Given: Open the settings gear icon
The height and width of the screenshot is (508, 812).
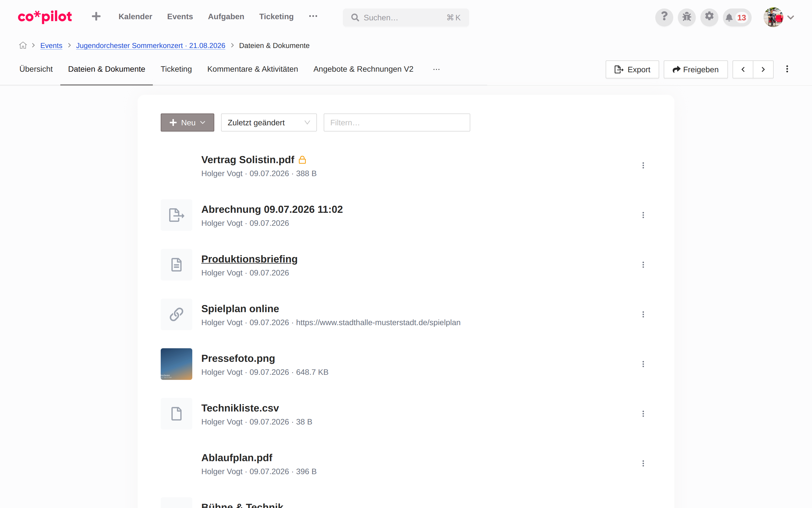Looking at the screenshot, I should click(709, 17).
